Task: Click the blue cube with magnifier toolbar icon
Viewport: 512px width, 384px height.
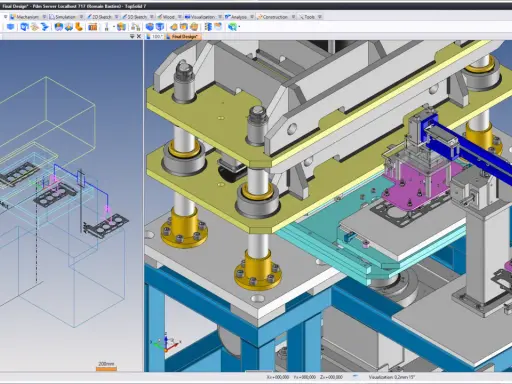Action: click(24, 27)
